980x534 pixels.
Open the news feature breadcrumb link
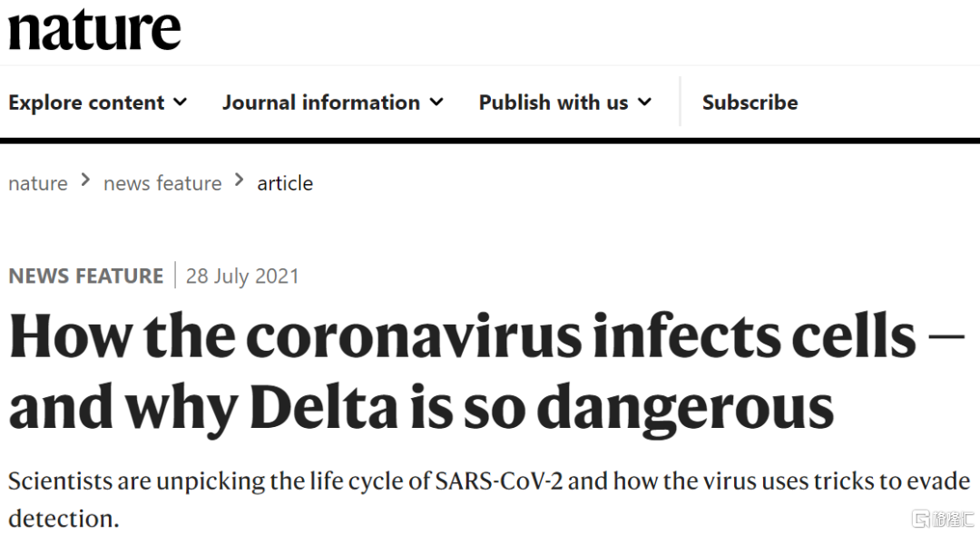pos(162,183)
